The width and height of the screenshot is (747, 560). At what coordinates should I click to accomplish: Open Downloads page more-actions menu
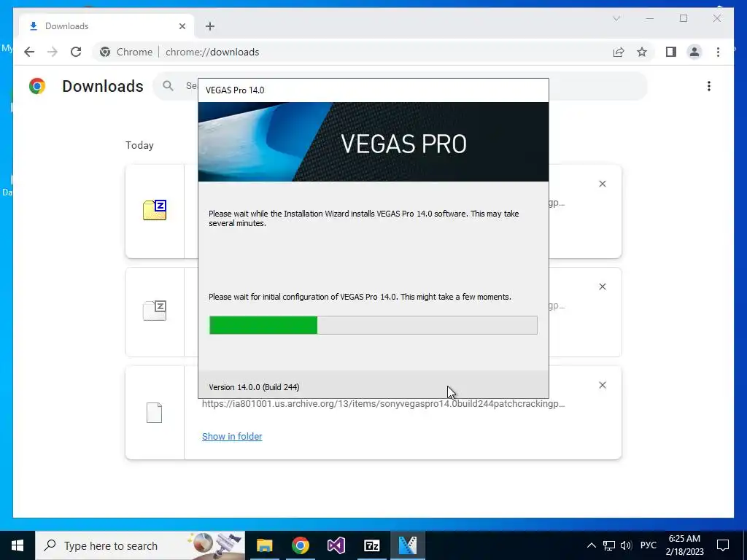pos(709,86)
